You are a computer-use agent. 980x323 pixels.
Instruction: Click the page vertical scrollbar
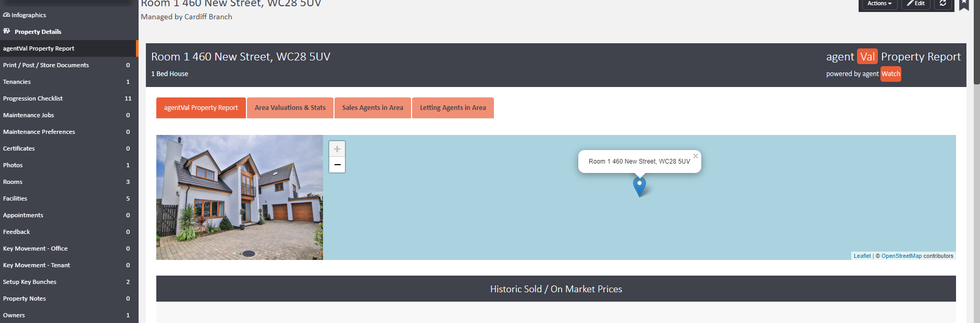point(976,156)
